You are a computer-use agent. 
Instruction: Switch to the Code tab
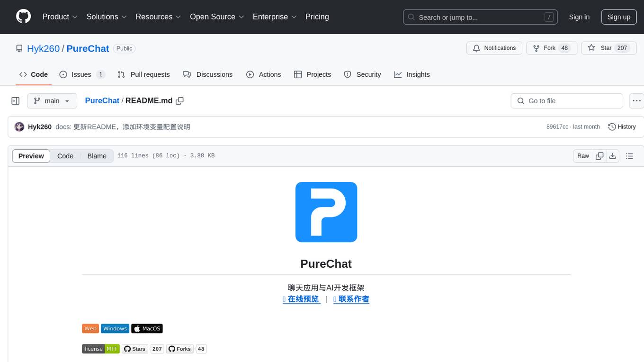tap(34, 74)
